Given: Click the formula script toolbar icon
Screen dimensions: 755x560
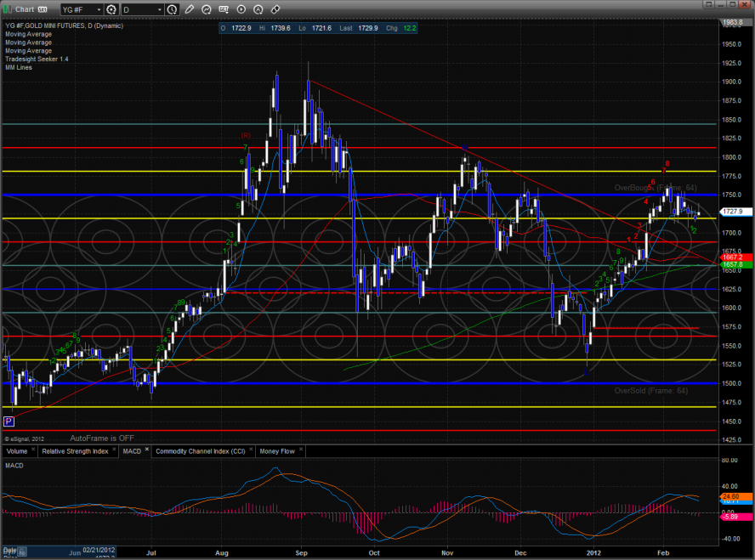Looking at the screenshot, I should 224,9.
